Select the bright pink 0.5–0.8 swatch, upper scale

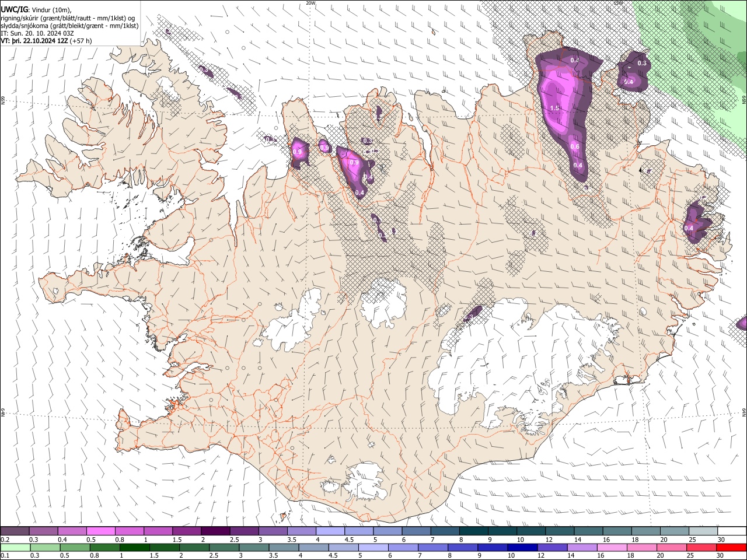(101, 531)
